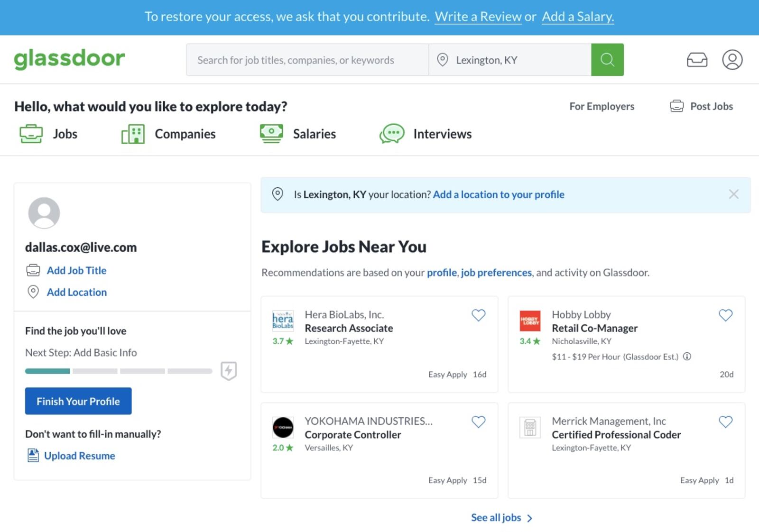Focus the job titles search field

point(307,60)
